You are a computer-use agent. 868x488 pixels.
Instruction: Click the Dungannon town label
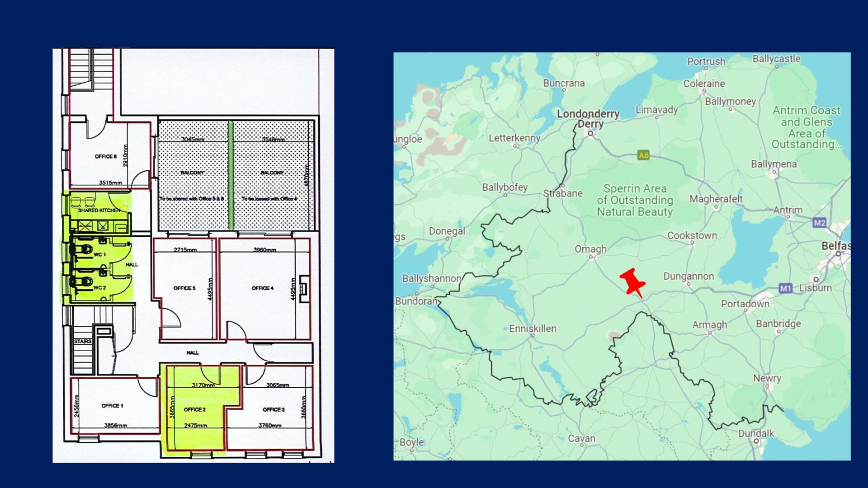[688, 276]
